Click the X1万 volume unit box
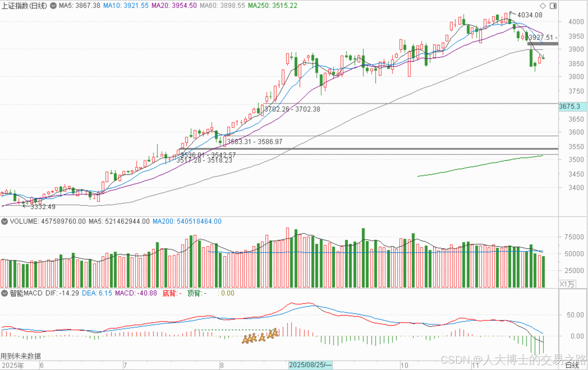588x370 pixels. (x=567, y=284)
